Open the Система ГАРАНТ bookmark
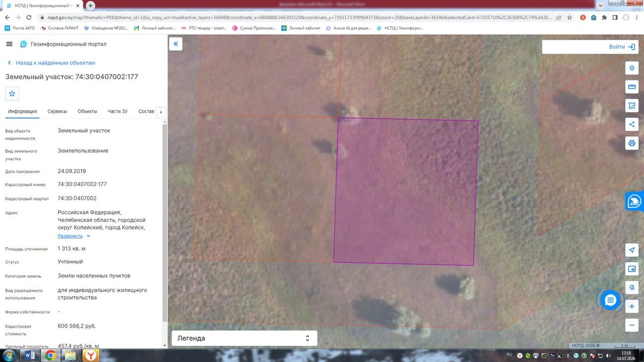Image resolution: width=644 pixels, height=362 pixels. tap(59, 28)
